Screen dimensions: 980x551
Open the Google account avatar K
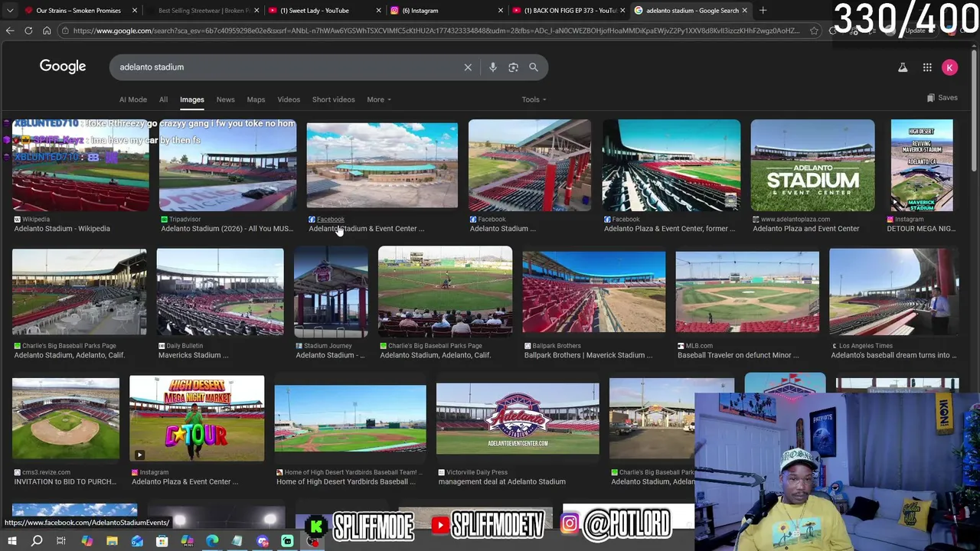click(x=949, y=67)
